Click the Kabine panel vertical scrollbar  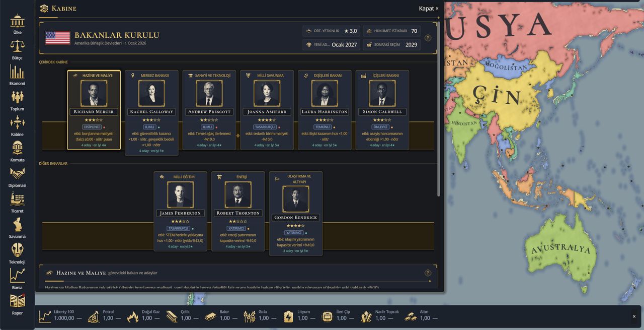click(439, 109)
